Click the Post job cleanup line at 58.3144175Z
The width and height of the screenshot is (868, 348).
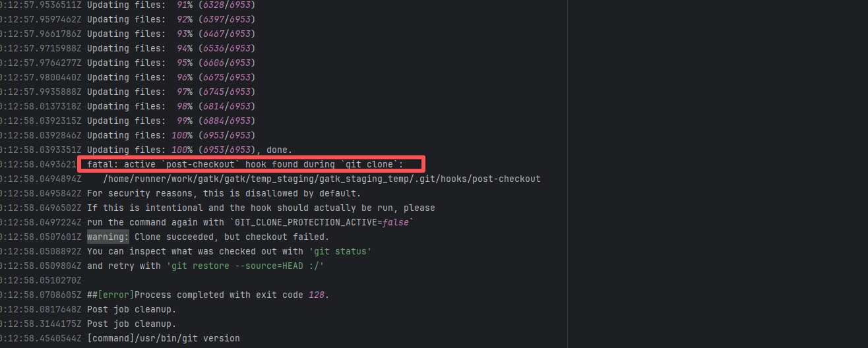click(131, 324)
